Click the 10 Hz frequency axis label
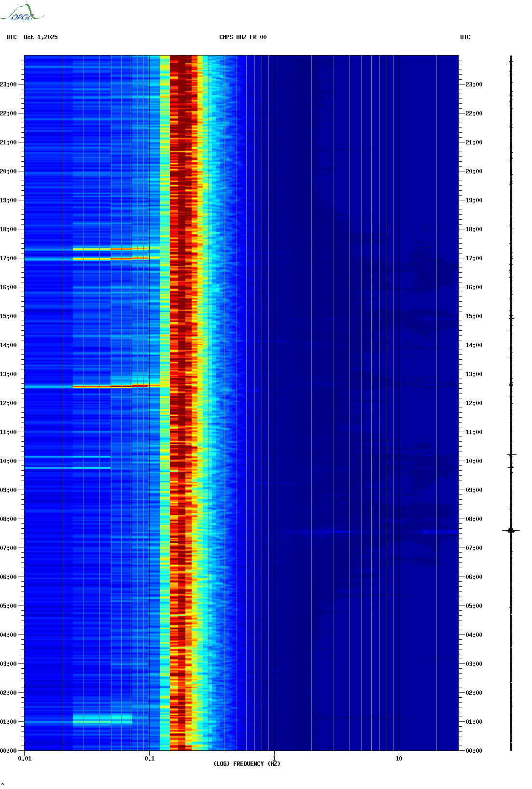 click(x=399, y=759)
